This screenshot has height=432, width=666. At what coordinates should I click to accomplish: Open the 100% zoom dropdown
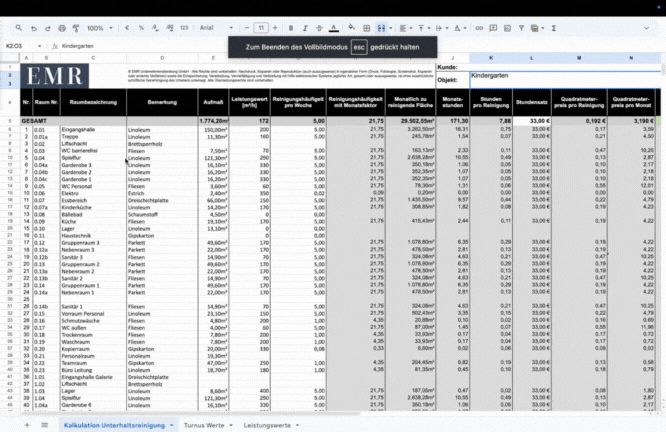(x=99, y=28)
